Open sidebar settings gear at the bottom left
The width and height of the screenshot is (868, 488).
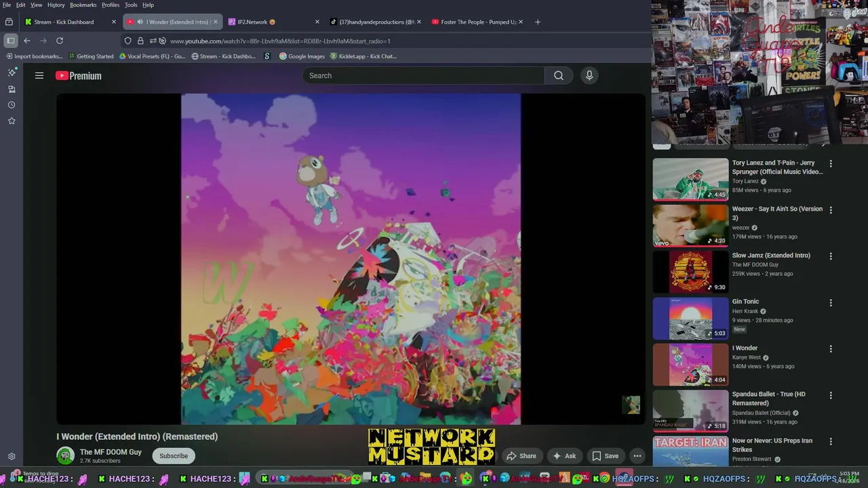coord(12,457)
